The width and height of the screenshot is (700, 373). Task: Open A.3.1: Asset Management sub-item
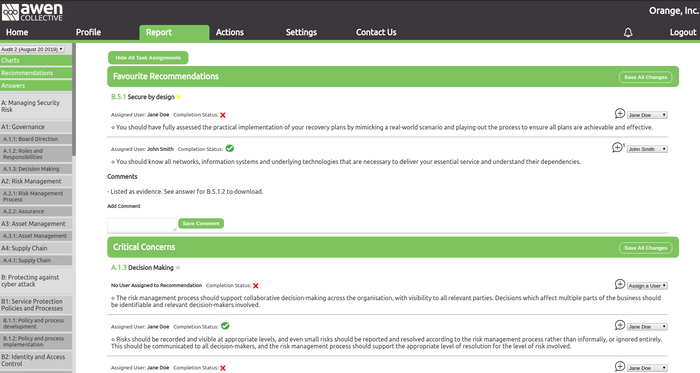click(x=37, y=236)
